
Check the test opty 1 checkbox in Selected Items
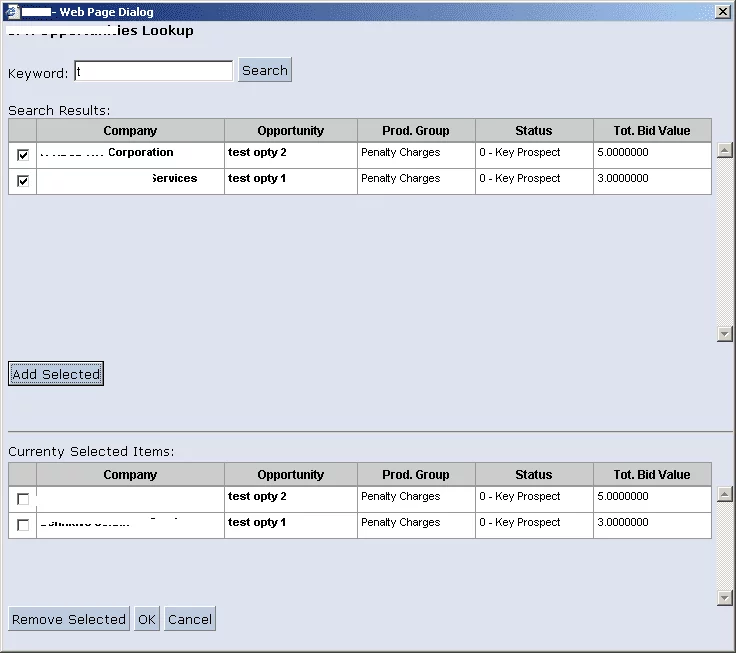click(23, 525)
